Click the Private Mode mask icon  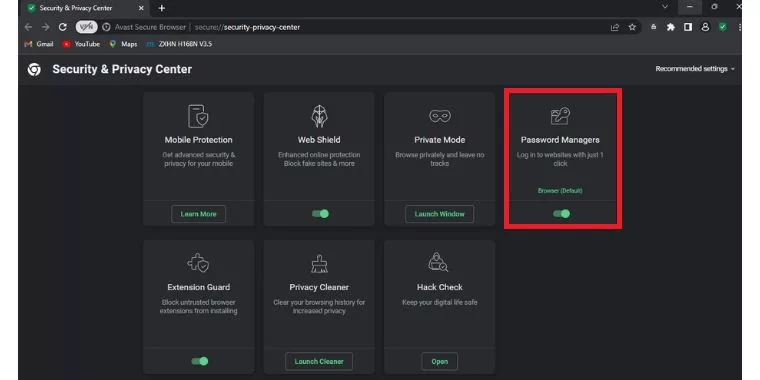pyautogui.click(x=440, y=116)
